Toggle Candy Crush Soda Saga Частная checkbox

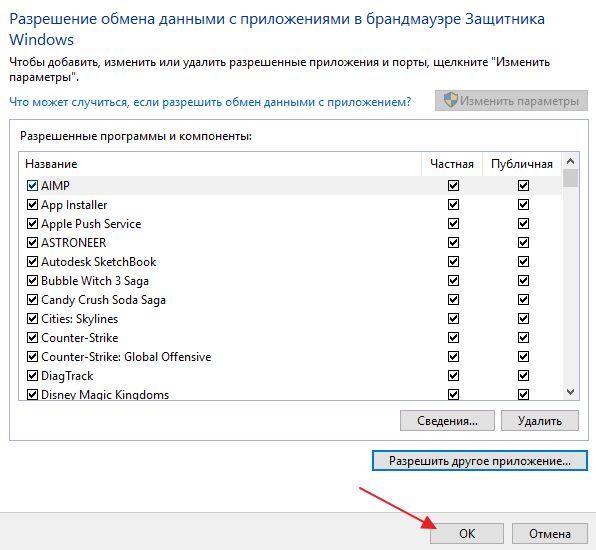453,300
